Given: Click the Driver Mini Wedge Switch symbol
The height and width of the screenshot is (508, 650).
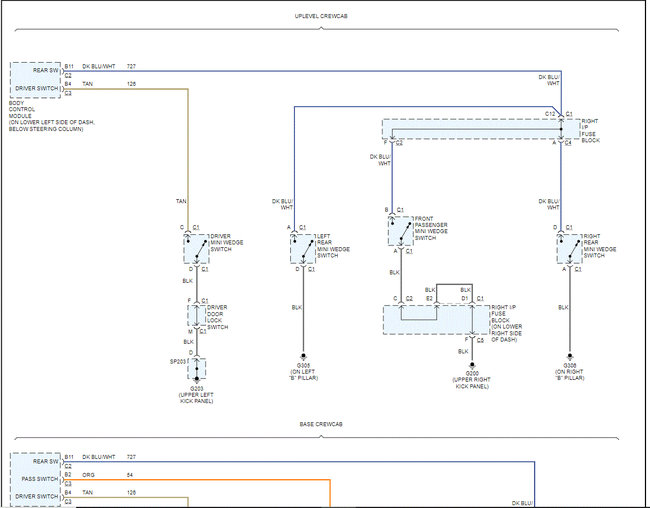Looking at the screenshot, I should pyautogui.click(x=195, y=249).
